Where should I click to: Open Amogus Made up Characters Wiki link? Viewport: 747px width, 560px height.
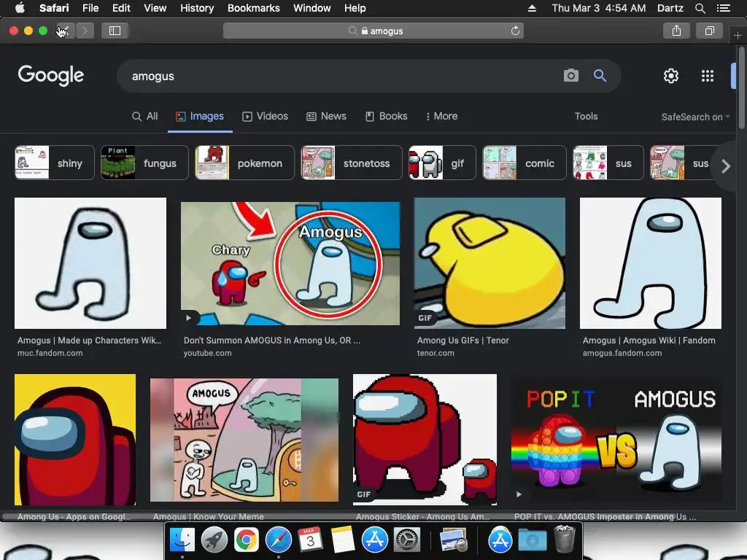pyautogui.click(x=89, y=341)
